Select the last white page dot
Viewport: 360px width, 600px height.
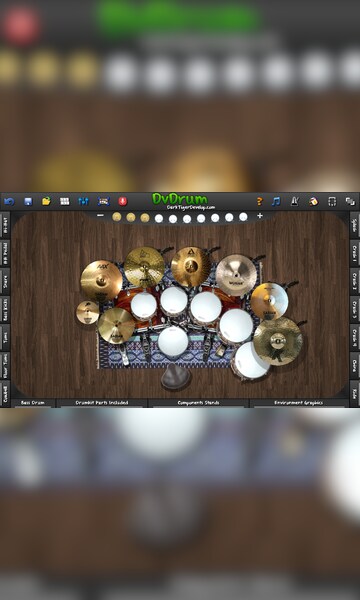coord(243,217)
